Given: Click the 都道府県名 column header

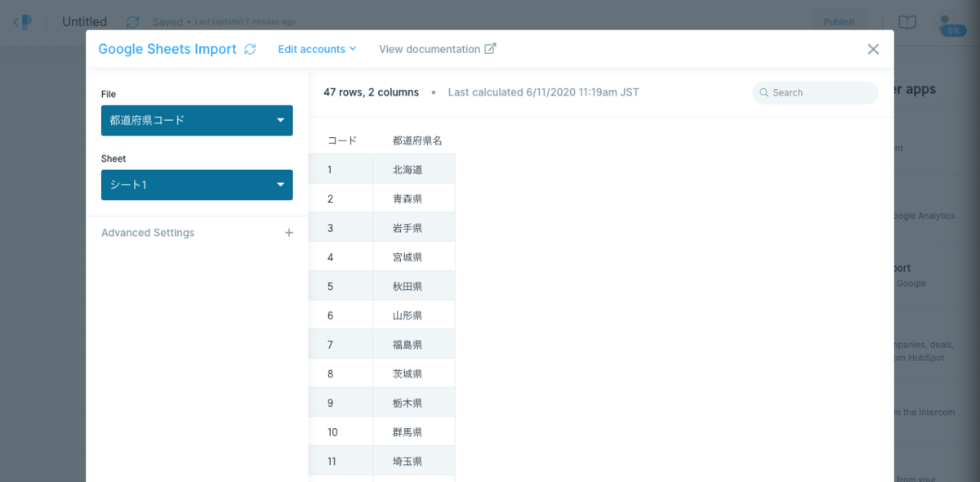Looking at the screenshot, I should 417,141.
